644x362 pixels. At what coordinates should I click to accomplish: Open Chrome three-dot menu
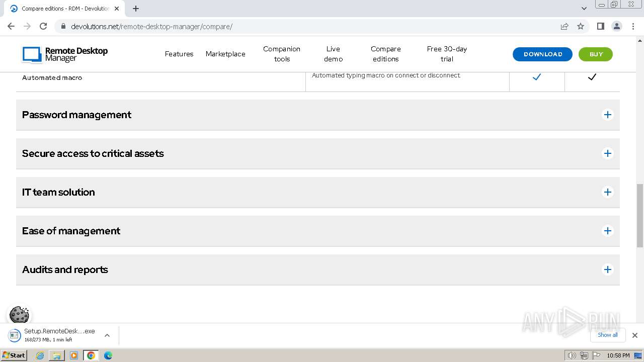pyautogui.click(x=633, y=26)
